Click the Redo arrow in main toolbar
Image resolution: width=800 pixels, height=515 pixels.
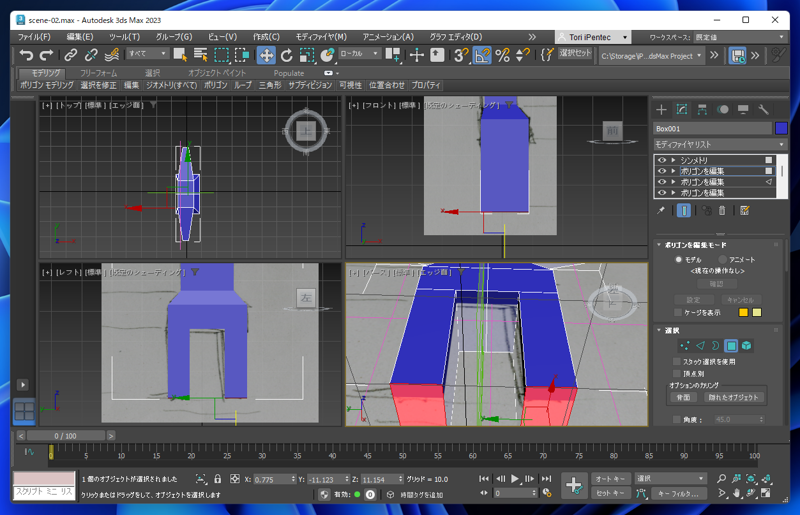[x=46, y=55]
